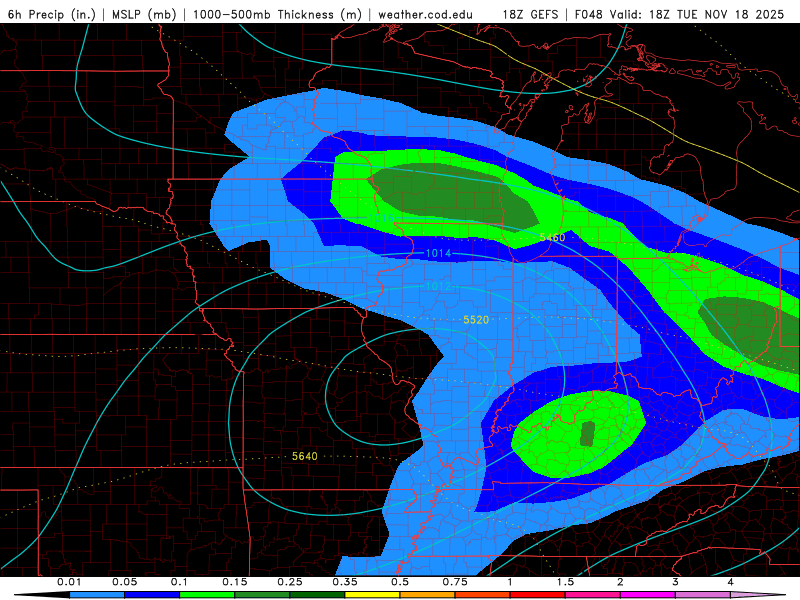Click the bright green legend color swatch
The image size is (800, 600).
coord(207,595)
